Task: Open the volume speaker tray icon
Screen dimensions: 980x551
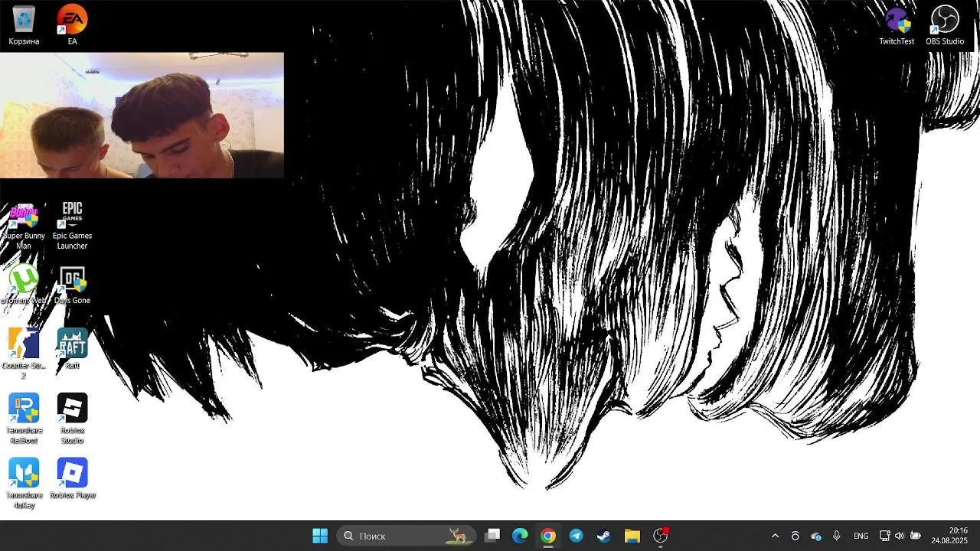Action: [899, 536]
